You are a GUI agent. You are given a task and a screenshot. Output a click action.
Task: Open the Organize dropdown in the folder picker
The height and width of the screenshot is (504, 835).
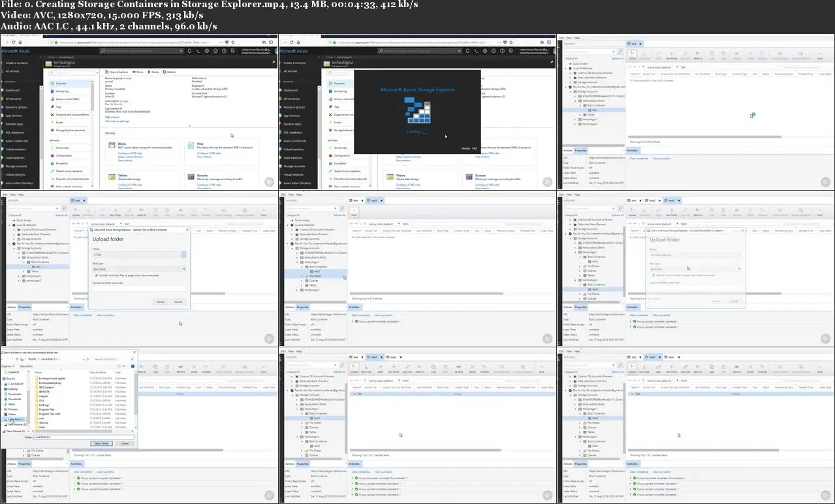point(7,366)
